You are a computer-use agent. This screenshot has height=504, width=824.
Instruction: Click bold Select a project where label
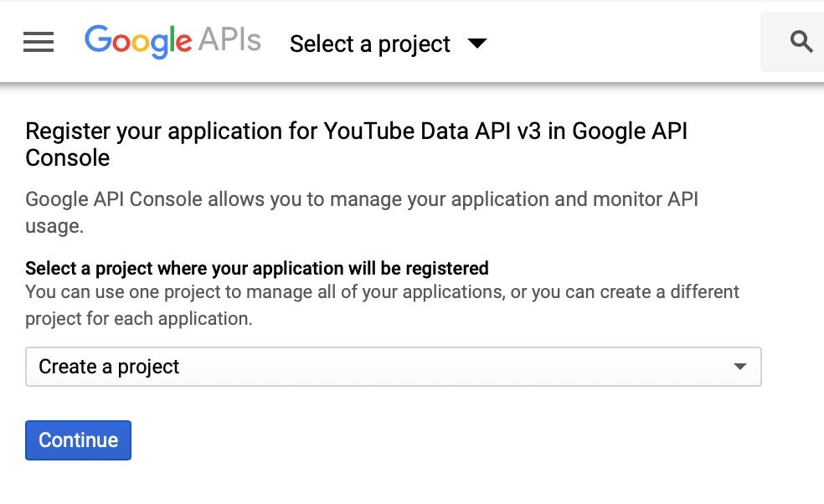[257, 268]
